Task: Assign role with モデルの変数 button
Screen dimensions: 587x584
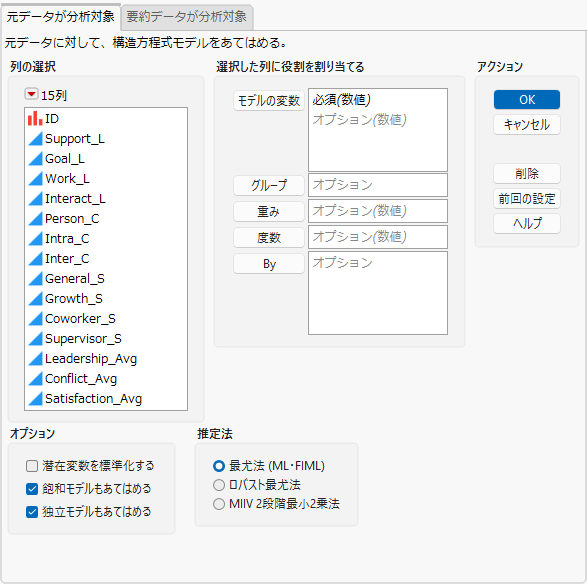Action: [x=269, y=101]
